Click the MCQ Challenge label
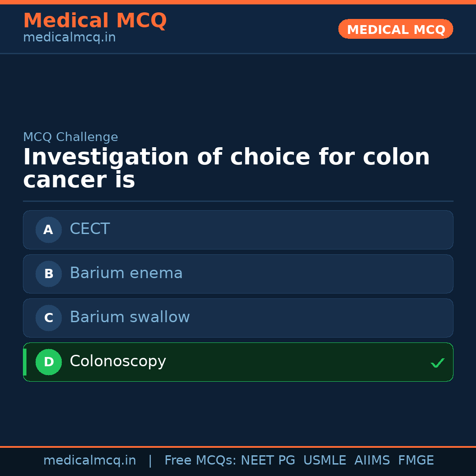The image size is (476, 476). pos(71,137)
